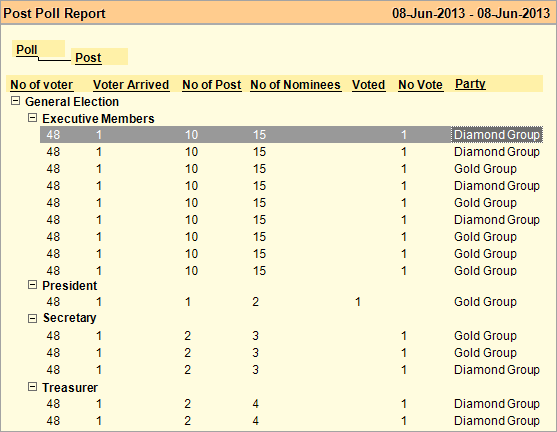
Task: Click the Poll grouping header
Action: tap(39, 49)
